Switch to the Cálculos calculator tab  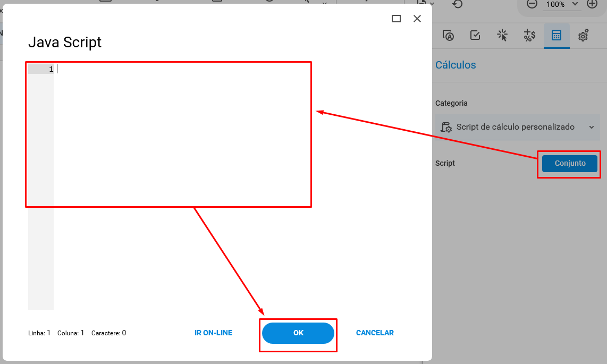coord(557,35)
